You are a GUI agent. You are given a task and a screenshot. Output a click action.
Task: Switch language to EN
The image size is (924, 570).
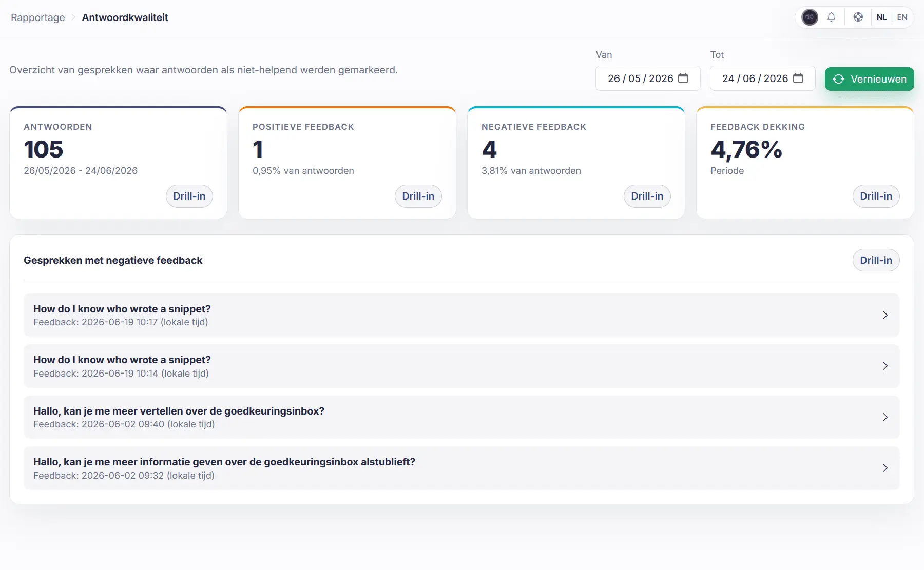[902, 17]
